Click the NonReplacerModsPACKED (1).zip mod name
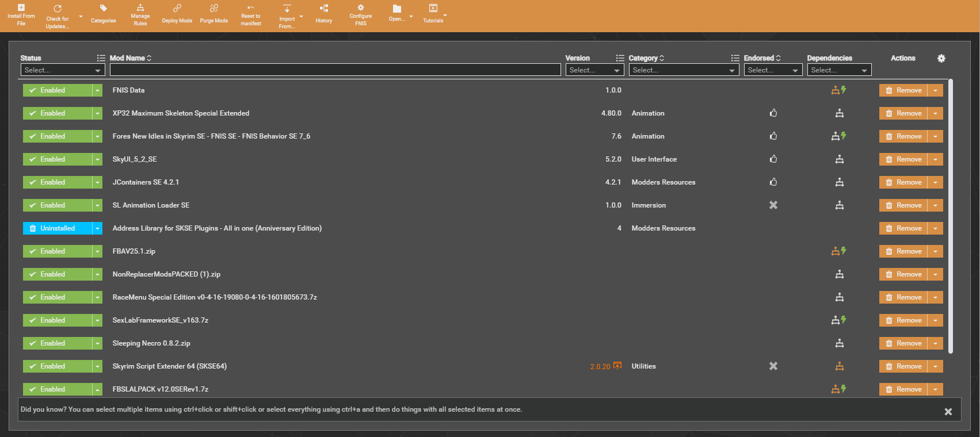 [x=166, y=274]
